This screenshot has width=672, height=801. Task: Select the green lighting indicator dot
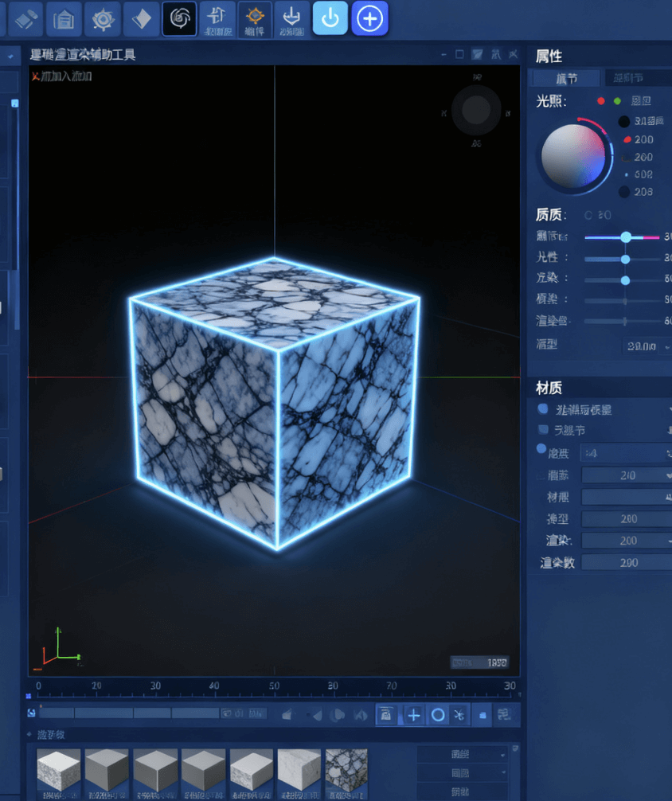tap(617, 101)
